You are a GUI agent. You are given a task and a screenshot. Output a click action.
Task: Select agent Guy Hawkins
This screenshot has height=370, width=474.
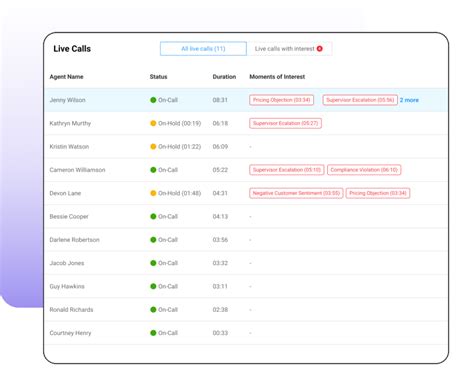67,286
